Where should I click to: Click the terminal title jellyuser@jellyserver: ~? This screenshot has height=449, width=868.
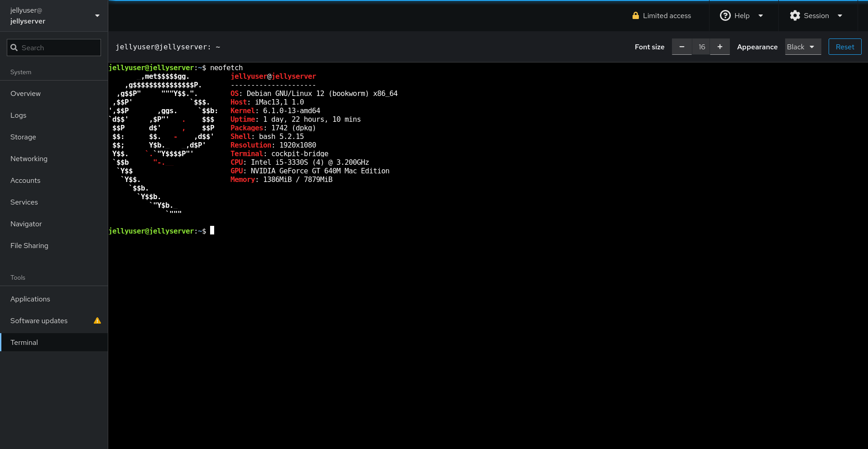[x=168, y=47]
